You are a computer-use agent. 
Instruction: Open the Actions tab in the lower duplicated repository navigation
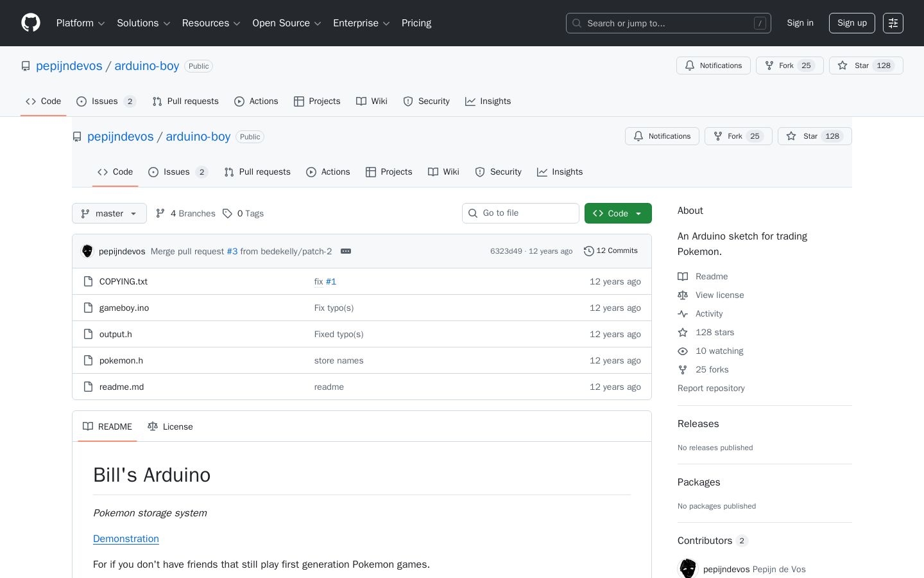[328, 172]
